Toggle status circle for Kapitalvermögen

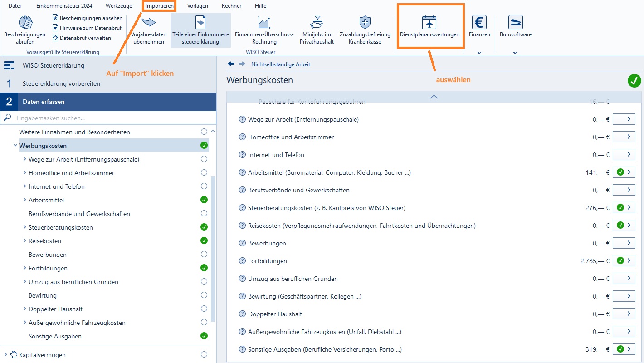204,354
